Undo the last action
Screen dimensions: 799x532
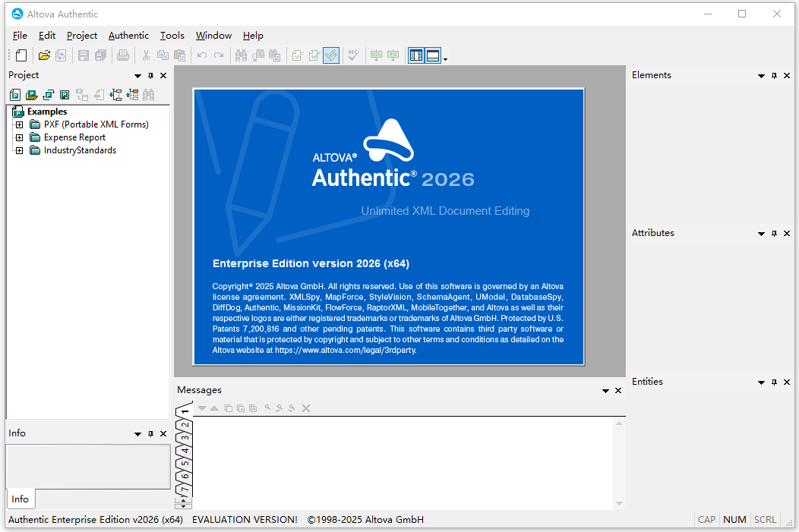click(x=201, y=55)
